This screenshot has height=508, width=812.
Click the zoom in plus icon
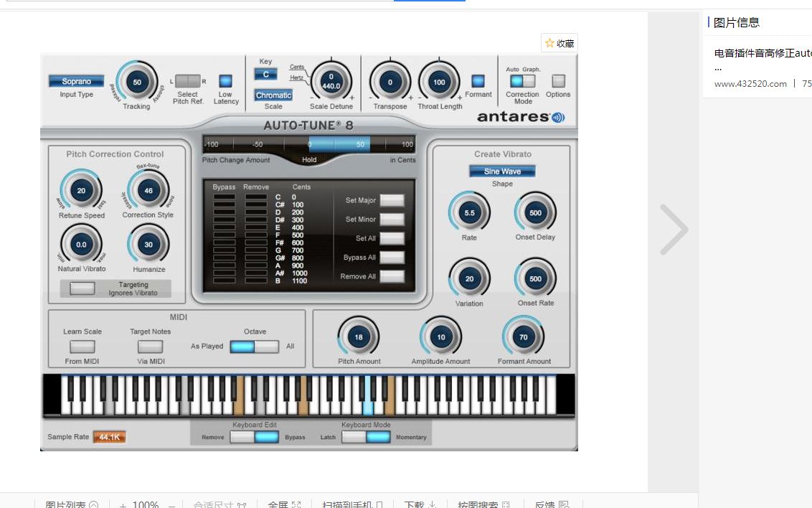123,504
